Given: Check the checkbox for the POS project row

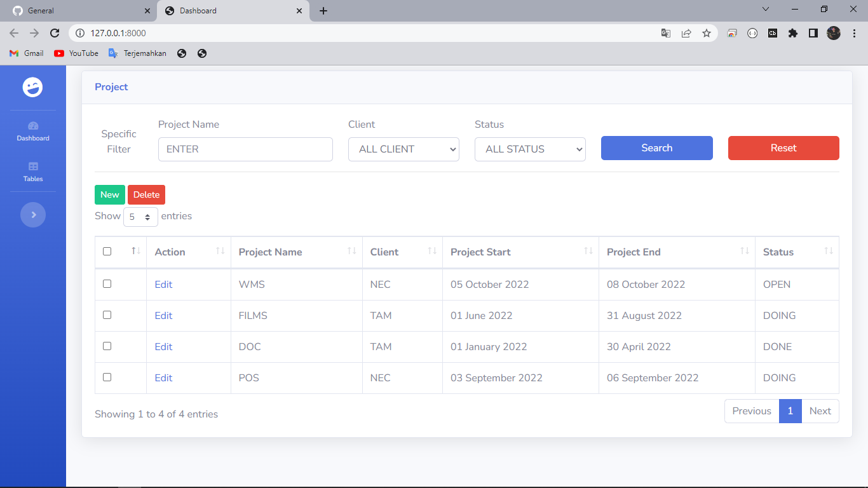Looking at the screenshot, I should pos(107,377).
